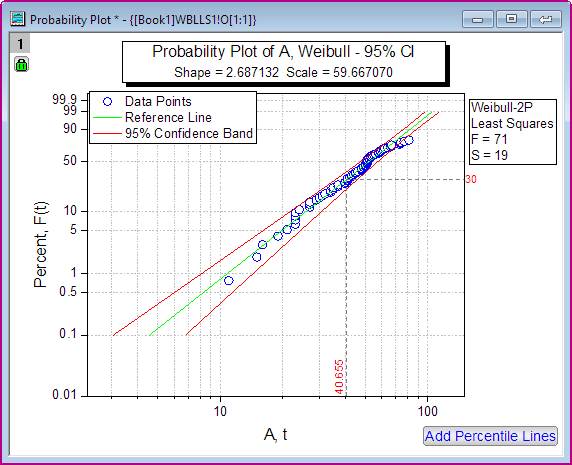Screen dimensions: 572x465
Task: Click the S = 19 value
Action: tap(489, 155)
